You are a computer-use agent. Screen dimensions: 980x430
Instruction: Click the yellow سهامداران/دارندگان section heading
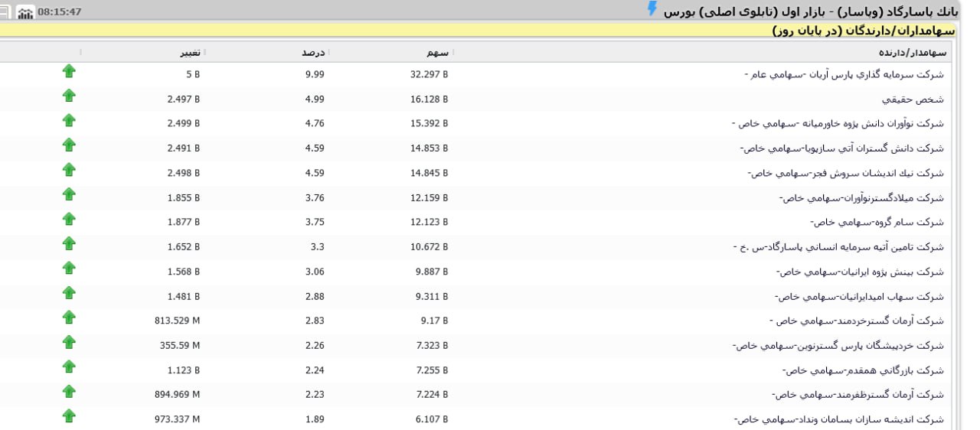click(864, 31)
